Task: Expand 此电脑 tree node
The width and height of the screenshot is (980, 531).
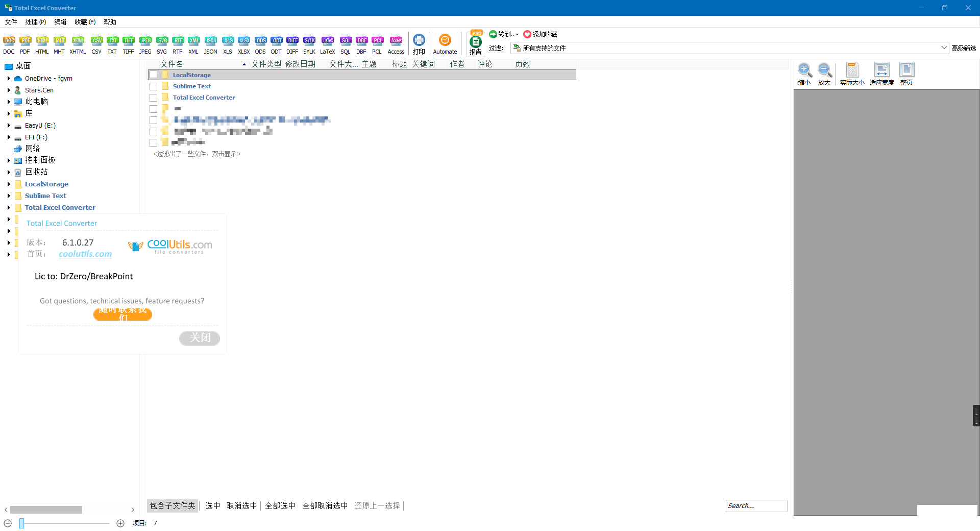Action: click(x=9, y=102)
